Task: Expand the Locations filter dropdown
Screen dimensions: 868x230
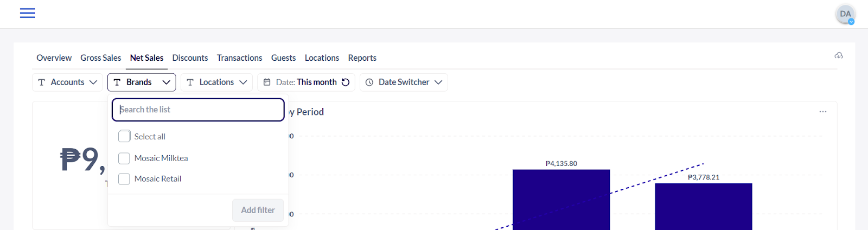Action: point(216,82)
